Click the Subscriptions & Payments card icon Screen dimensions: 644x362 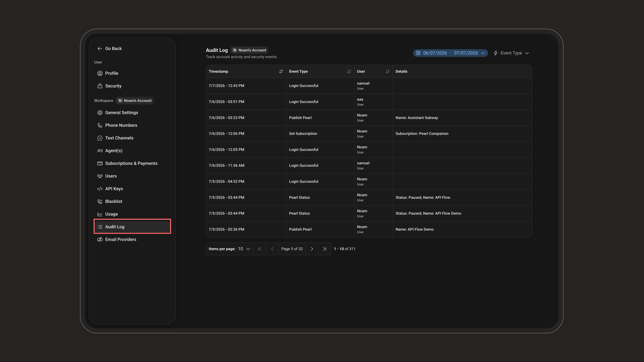(x=100, y=163)
